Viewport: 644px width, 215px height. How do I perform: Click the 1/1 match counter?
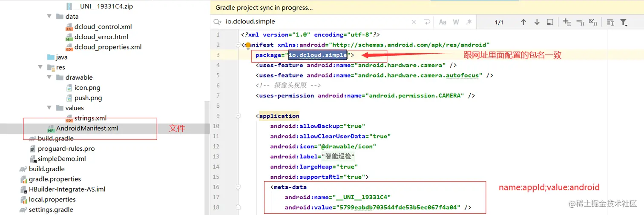tap(499, 22)
